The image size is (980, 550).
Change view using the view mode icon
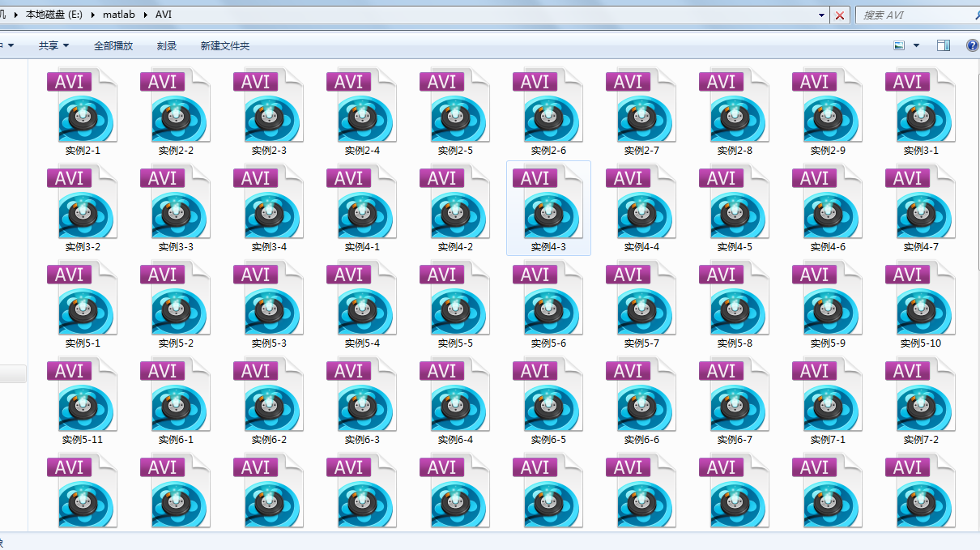coord(899,46)
